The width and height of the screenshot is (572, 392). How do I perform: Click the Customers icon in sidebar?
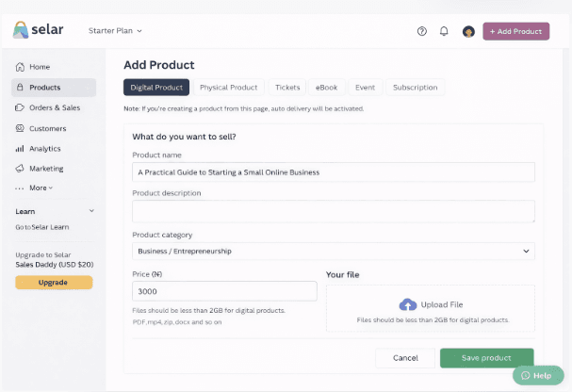pyautogui.click(x=20, y=128)
